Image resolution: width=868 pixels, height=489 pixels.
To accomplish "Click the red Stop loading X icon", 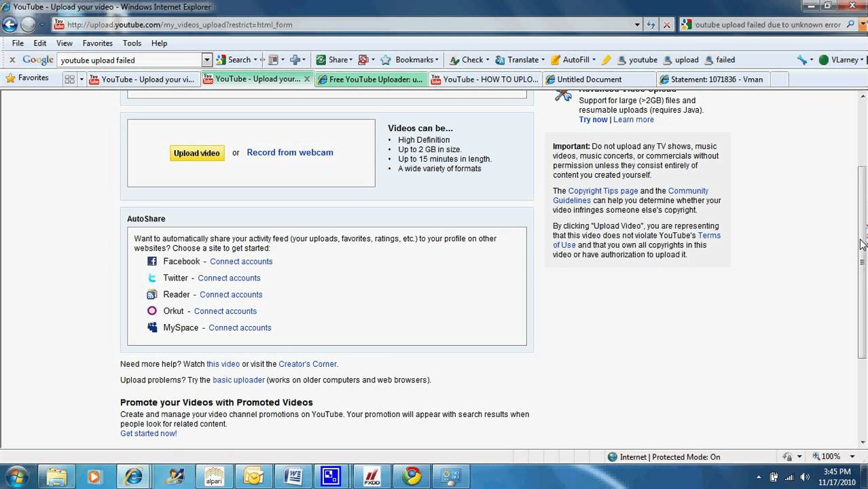I will tap(666, 24).
